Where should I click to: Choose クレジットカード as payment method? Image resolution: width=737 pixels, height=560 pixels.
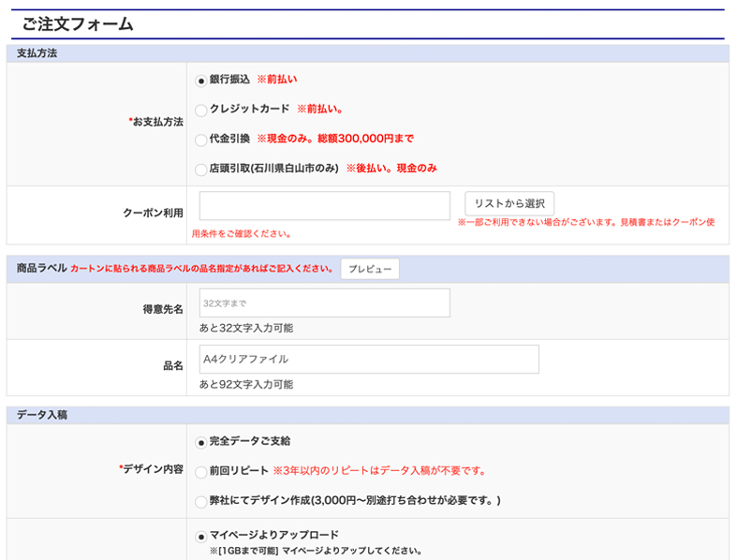(201, 111)
